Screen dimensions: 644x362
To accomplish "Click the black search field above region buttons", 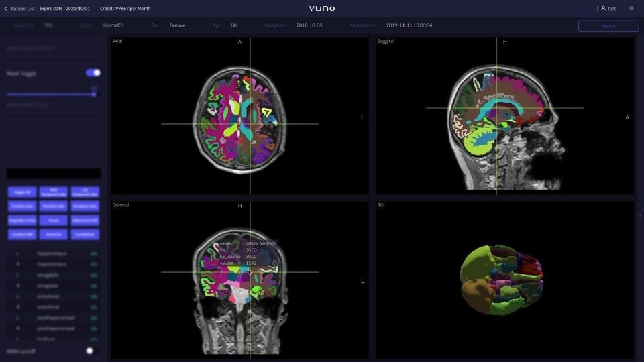I will (54, 174).
